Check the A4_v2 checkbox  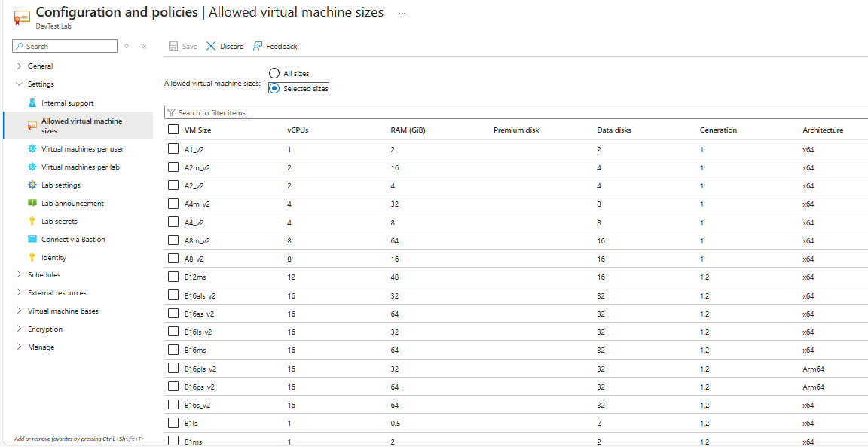(173, 222)
